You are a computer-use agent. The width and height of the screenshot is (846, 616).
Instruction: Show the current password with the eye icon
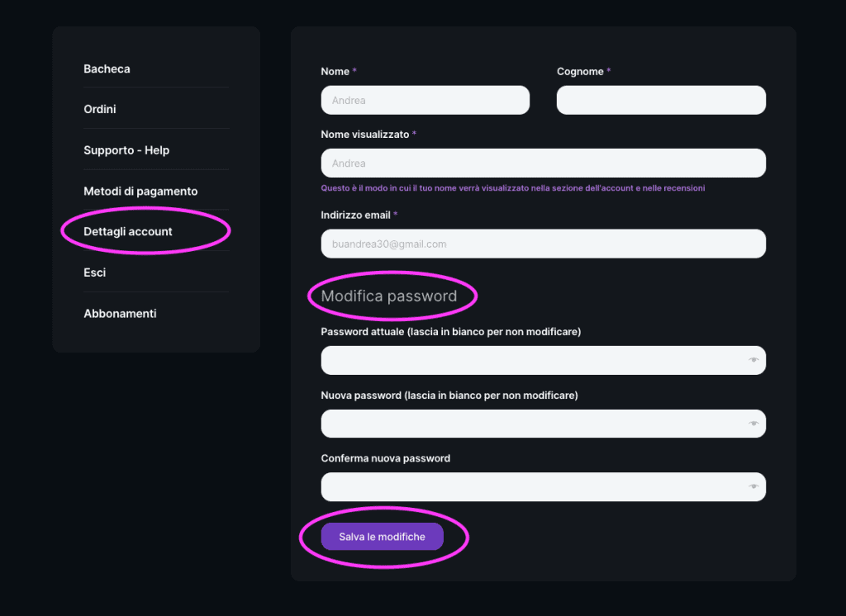click(x=753, y=360)
